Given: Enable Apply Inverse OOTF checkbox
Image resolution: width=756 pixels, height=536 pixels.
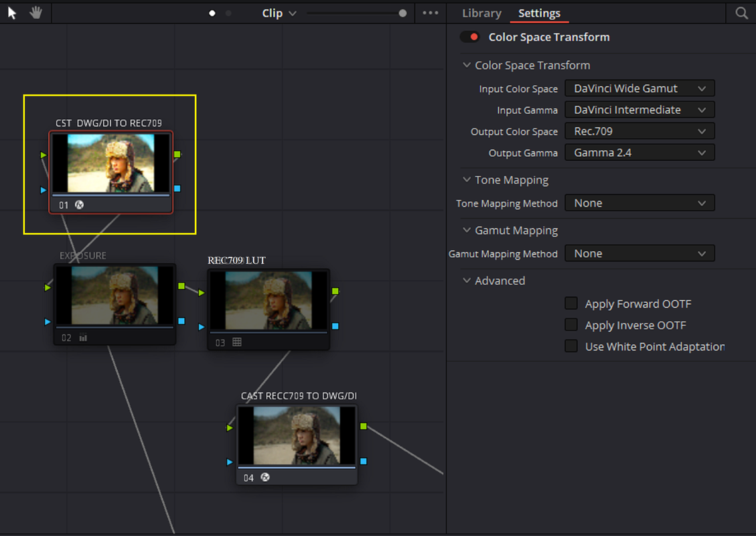Looking at the screenshot, I should [571, 325].
